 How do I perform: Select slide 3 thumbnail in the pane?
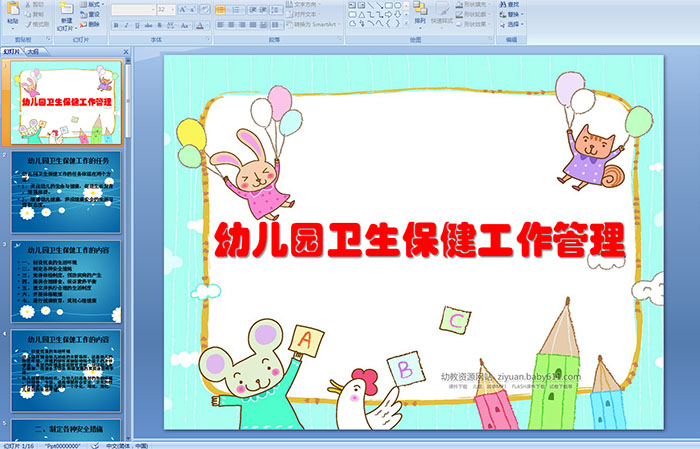(66, 281)
